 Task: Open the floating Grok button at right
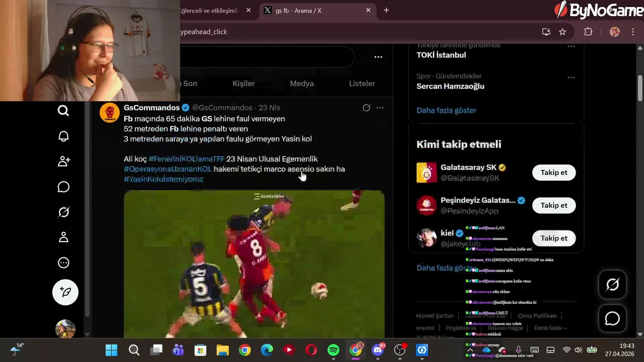(x=612, y=285)
